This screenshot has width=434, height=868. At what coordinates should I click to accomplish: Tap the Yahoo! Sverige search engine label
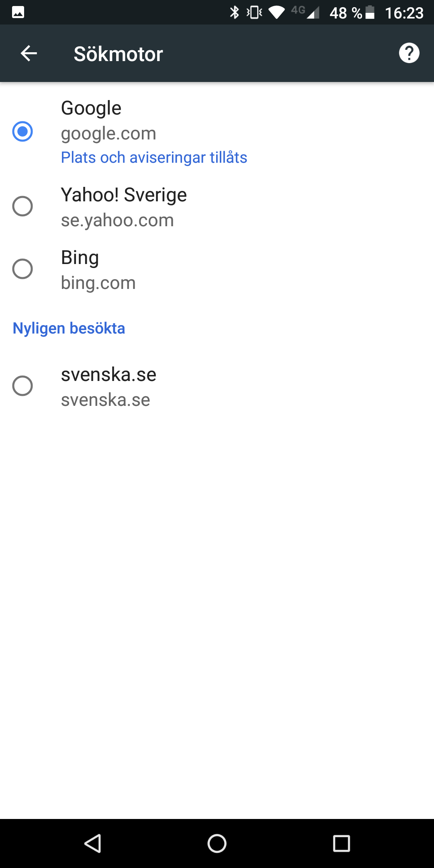click(x=124, y=195)
